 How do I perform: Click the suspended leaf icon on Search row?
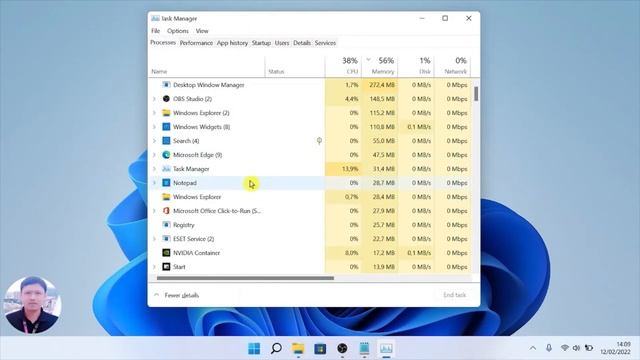click(x=319, y=141)
